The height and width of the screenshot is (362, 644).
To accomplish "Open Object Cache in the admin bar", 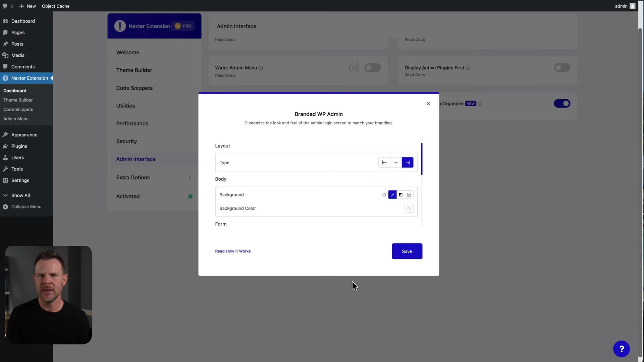I will click(56, 6).
